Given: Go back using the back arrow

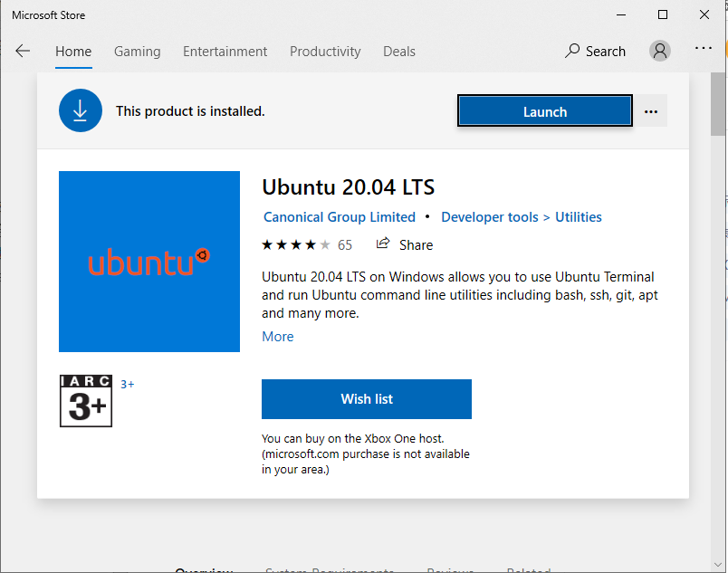Looking at the screenshot, I should pos(22,51).
